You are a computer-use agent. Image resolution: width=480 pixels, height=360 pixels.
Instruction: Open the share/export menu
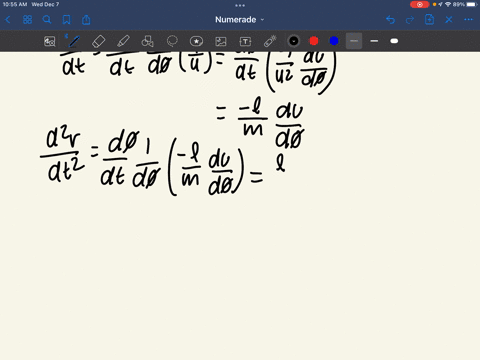(x=86, y=20)
